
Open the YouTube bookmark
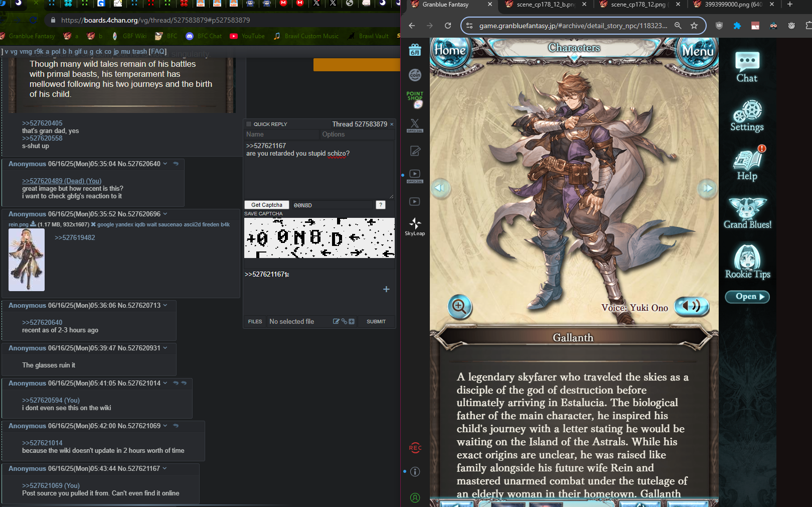(247, 36)
